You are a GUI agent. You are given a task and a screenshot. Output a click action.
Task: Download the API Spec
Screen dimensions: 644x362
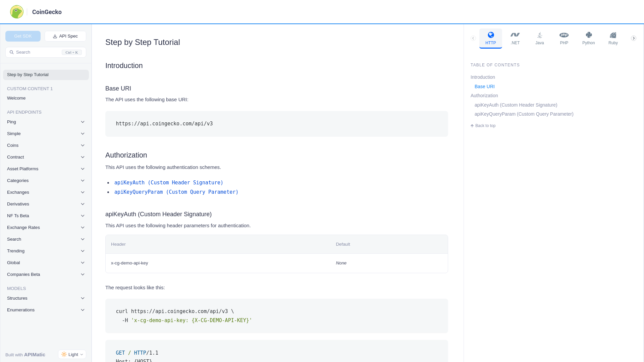click(x=65, y=36)
